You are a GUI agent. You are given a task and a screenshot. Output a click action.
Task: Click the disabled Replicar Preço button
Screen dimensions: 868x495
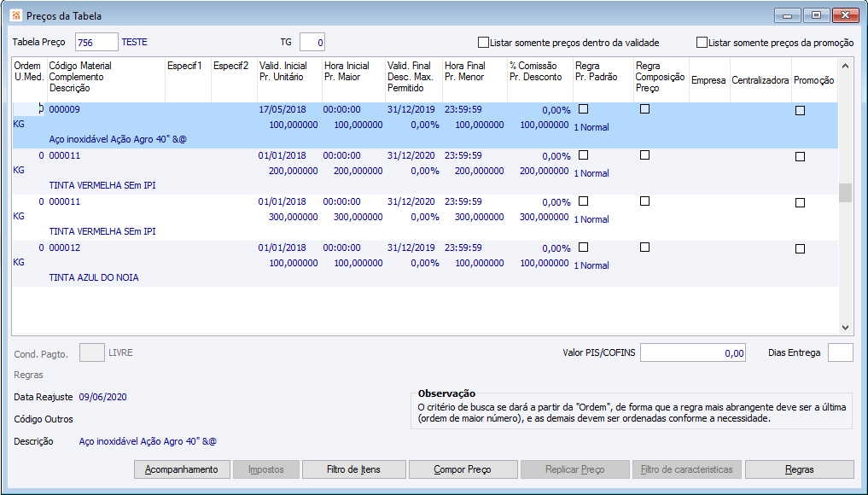click(x=575, y=469)
